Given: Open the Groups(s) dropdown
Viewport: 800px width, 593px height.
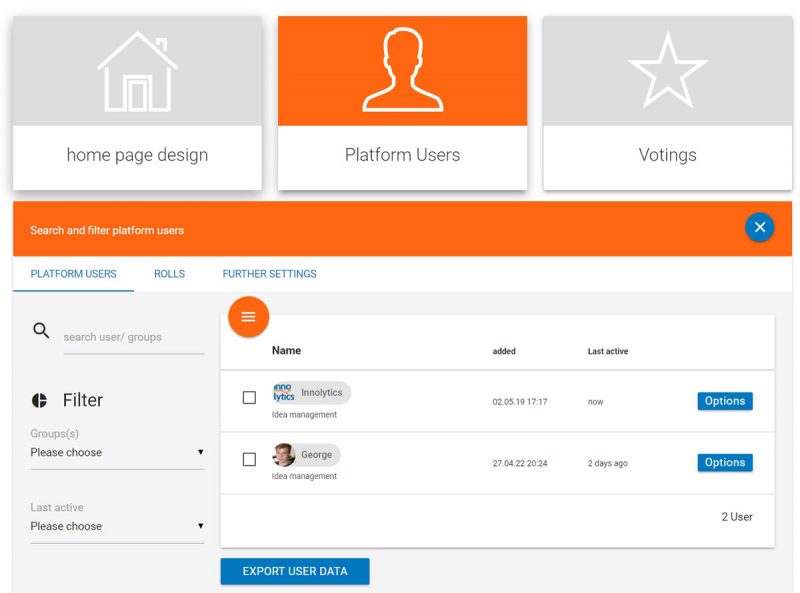Looking at the screenshot, I should pyautogui.click(x=117, y=452).
